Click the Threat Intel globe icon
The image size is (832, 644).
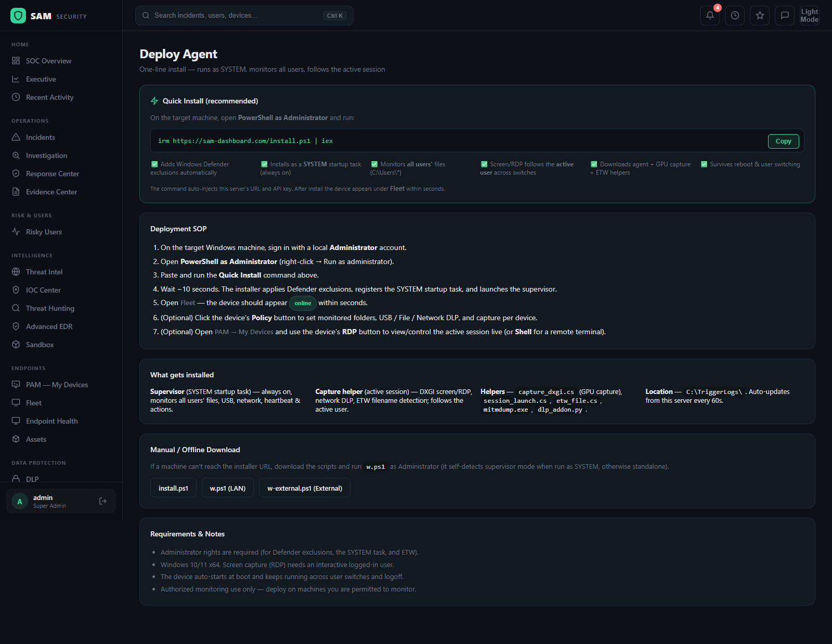[16, 272]
